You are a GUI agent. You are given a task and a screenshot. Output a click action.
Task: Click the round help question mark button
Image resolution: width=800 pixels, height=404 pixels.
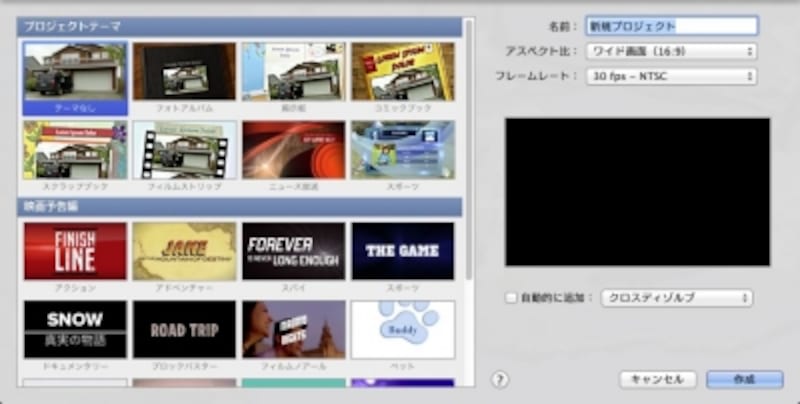(x=500, y=380)
